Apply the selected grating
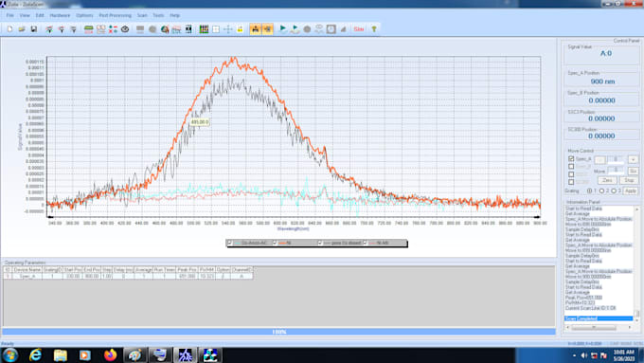Viewport: 644px width, 363px height. click(x=631, y=191)
